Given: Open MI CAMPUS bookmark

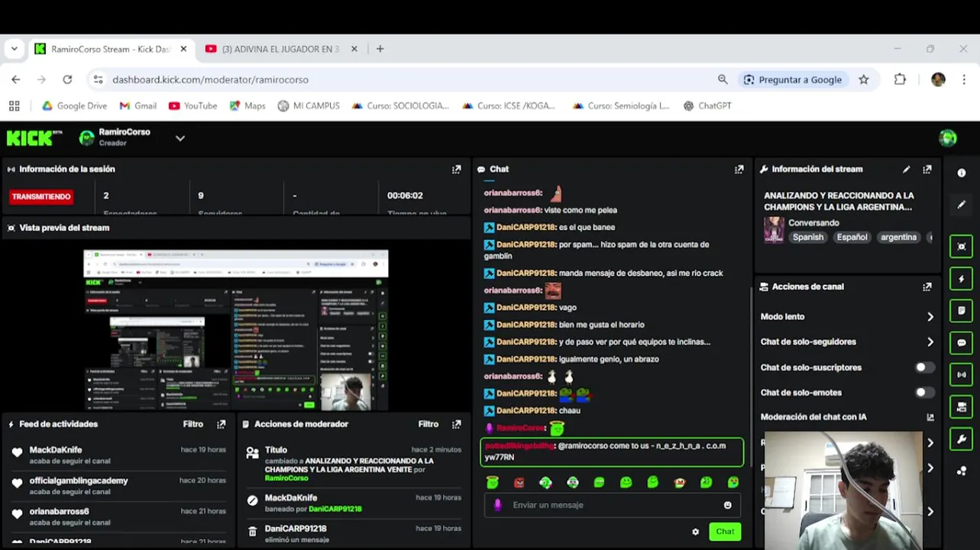Looking at the screenshot, I should coord(309,106).
